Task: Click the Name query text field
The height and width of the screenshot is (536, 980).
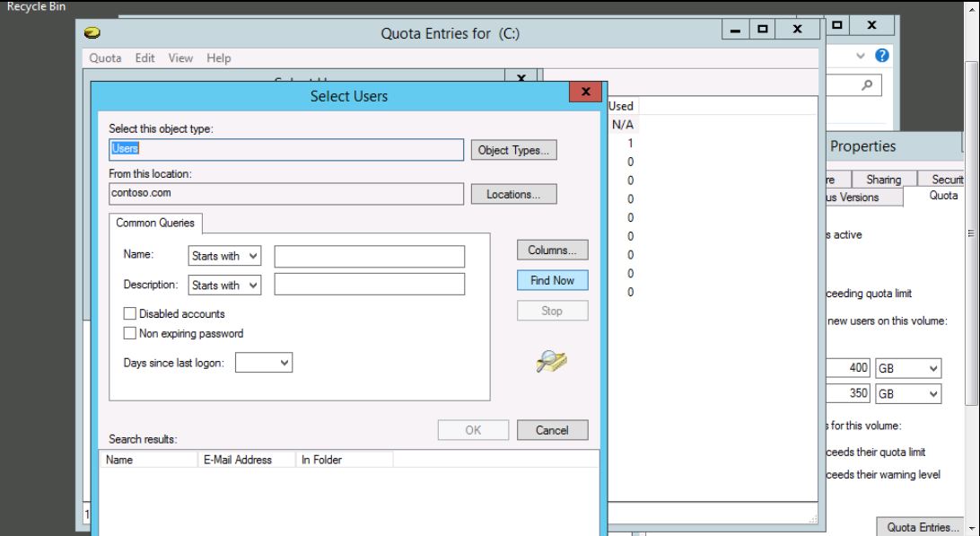Action: point(369,257)
